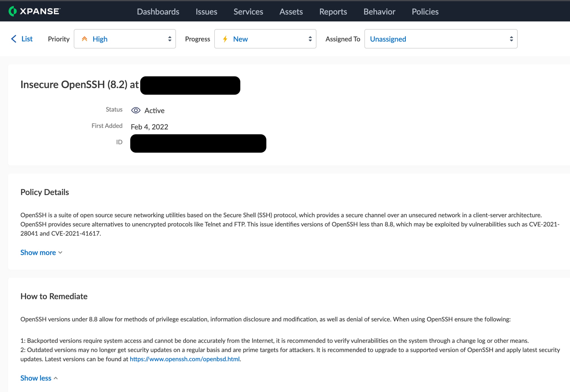Viewport: 570px width, 392px height.
Task: Click the Active status text
Action: (x=154, y=110)
